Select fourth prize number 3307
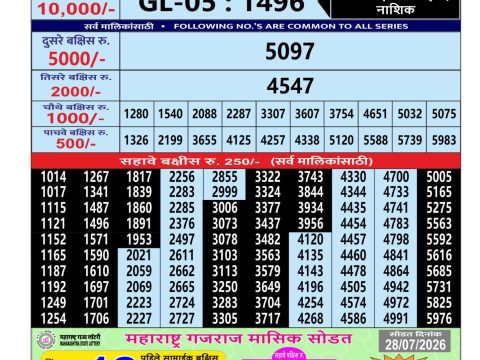 [273, 114]
